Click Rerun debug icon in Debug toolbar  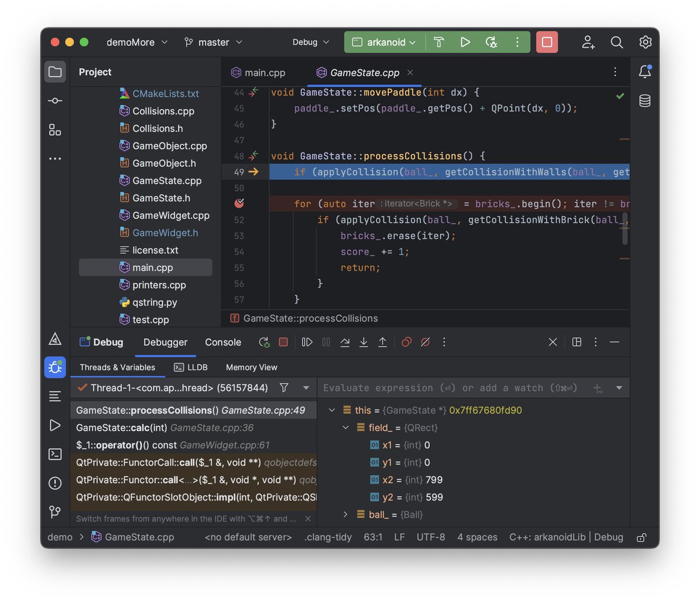pyautogui.click(x=264, y=342)
